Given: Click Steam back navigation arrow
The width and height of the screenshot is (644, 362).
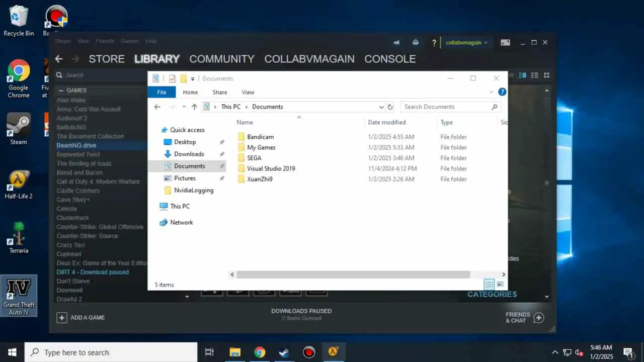Looking at the screenshot, I should 59,59.
